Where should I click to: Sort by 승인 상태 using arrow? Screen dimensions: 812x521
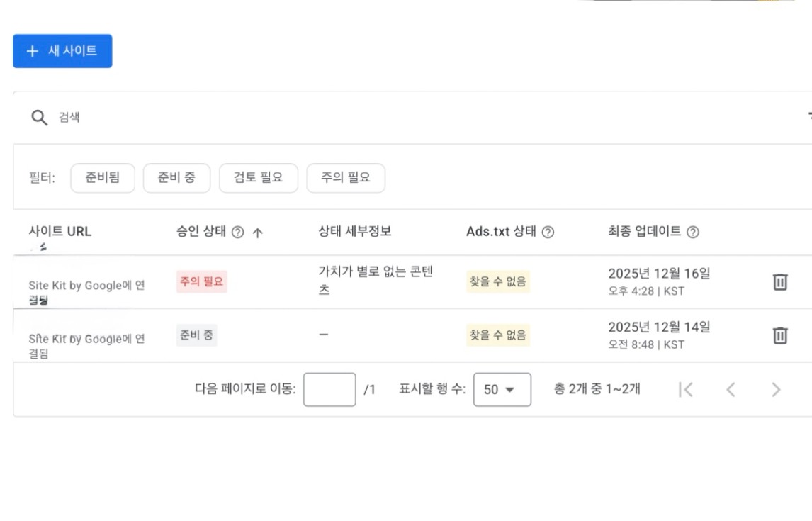point(258,233)
